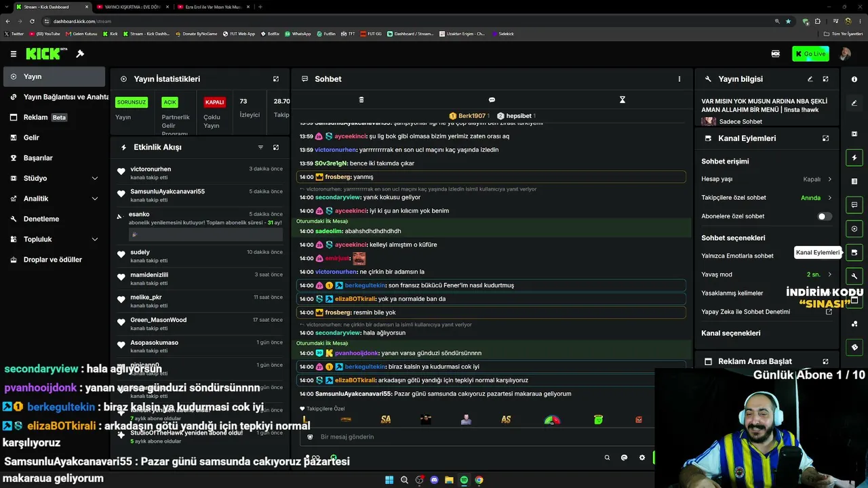Screen dimensions: 868x488
Task: Click the speech bubble icon in right rail
Action: [x=854, y=205]
